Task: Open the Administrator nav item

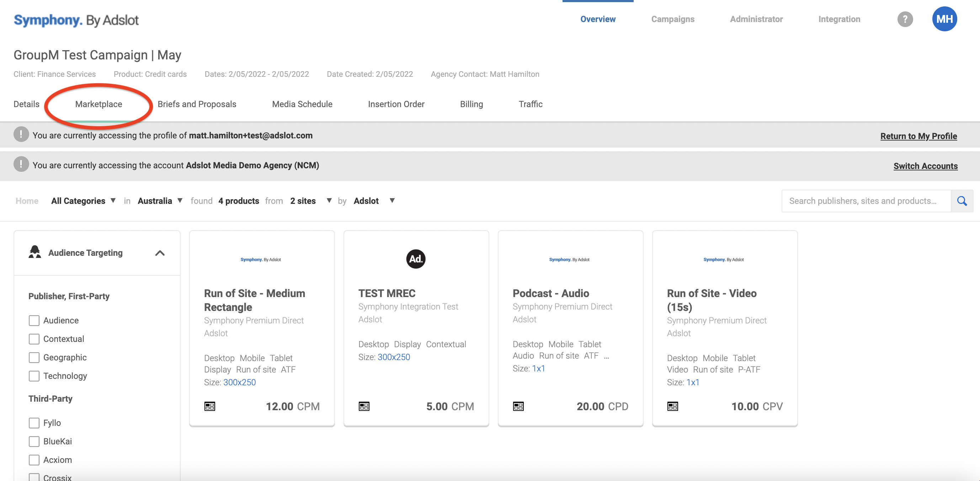Action: point(756,19)
